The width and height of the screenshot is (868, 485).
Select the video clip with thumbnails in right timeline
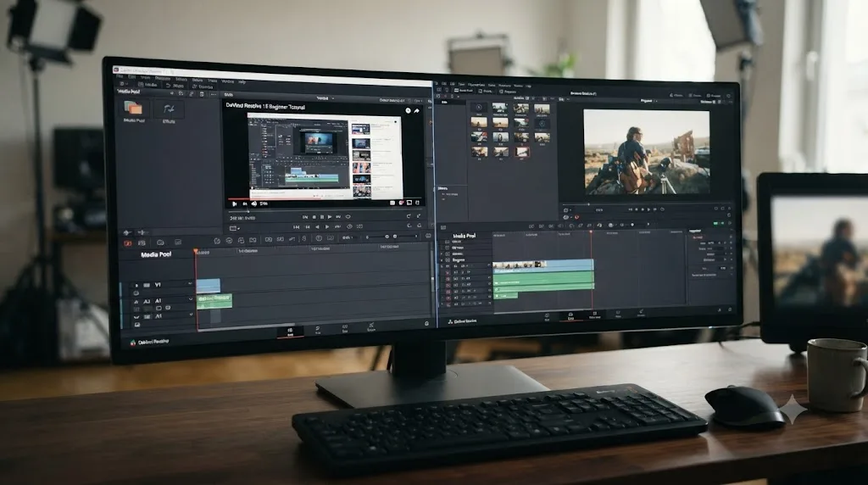tap(542, 265)
